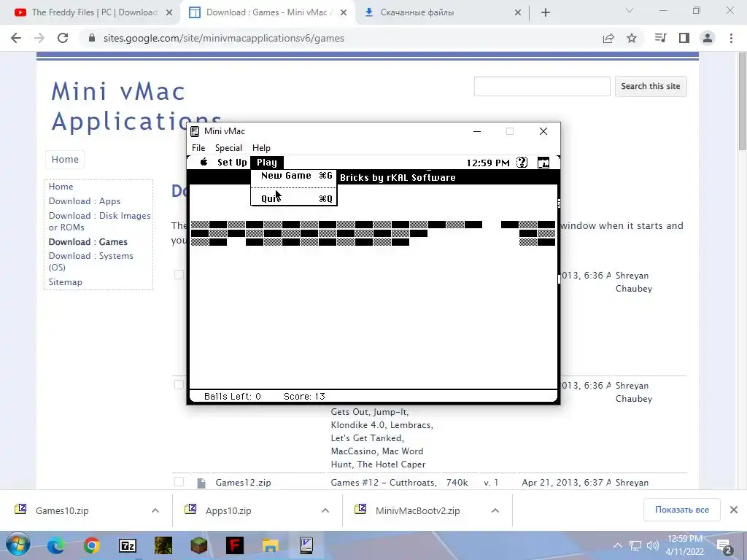Open the notification center icon
Screen dimensions: 747x560
[724, 545]
